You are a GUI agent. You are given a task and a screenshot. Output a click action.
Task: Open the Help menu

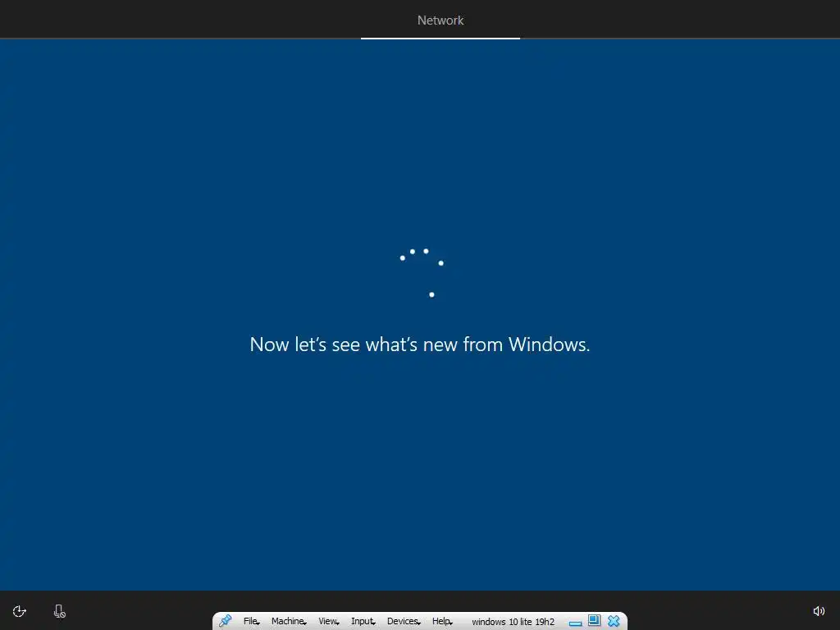(x=442, y=621)
